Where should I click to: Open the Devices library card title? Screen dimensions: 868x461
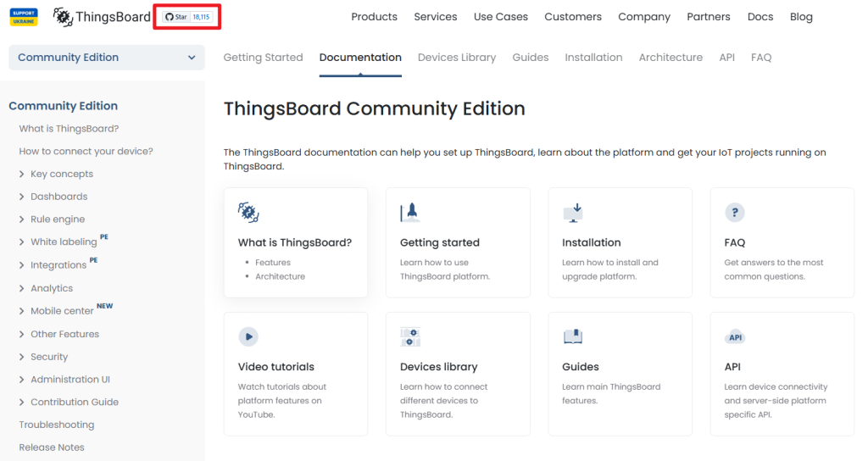click(438, 367)
